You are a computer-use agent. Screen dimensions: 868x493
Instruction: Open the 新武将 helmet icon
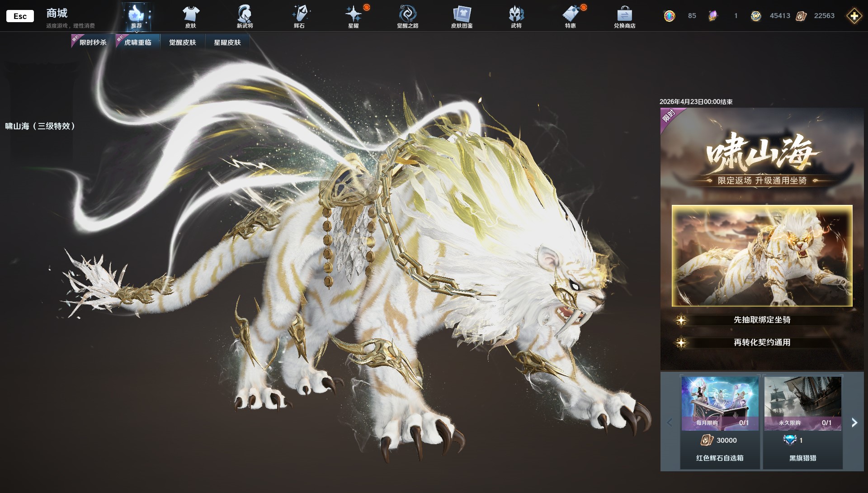click(245, 17)
